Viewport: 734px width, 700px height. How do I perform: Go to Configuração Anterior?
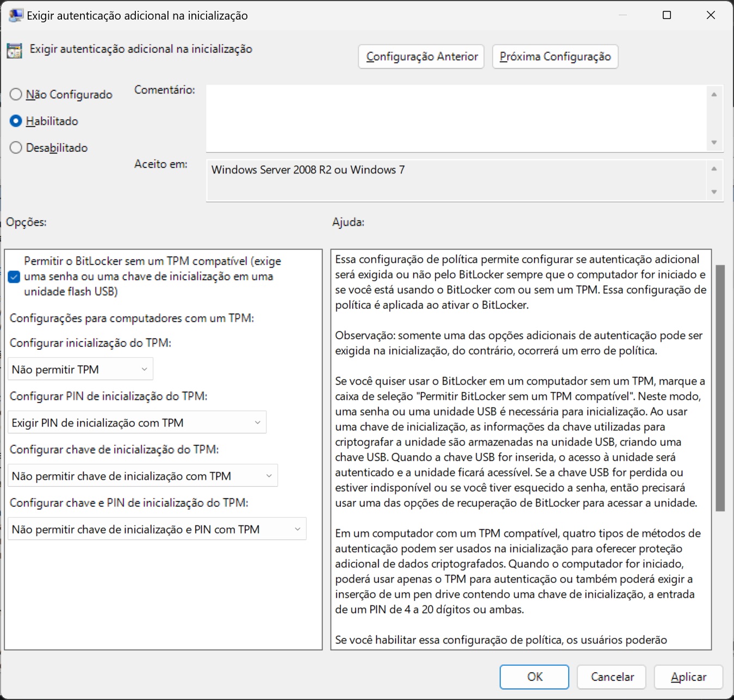(x=421, y=57)
